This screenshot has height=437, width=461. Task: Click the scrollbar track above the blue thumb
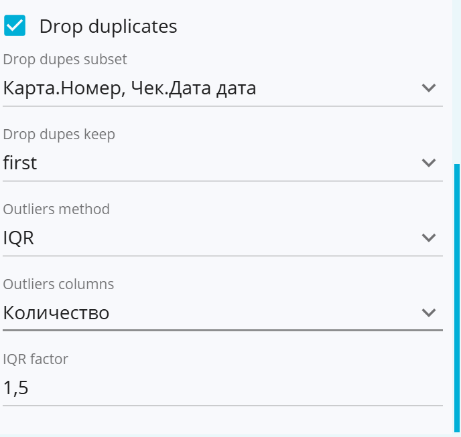[x=457, y=82]
